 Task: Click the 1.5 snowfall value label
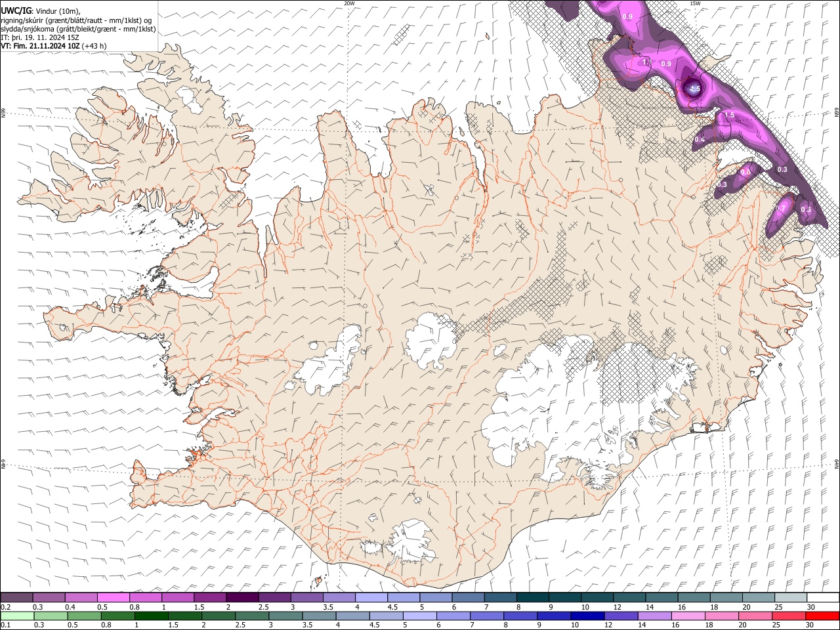[x=728, y=115]
